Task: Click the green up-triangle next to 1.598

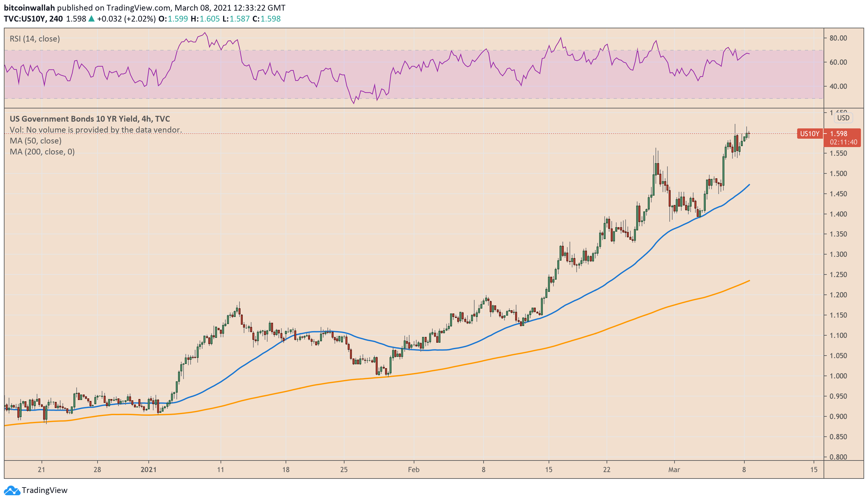Action: 91,19
